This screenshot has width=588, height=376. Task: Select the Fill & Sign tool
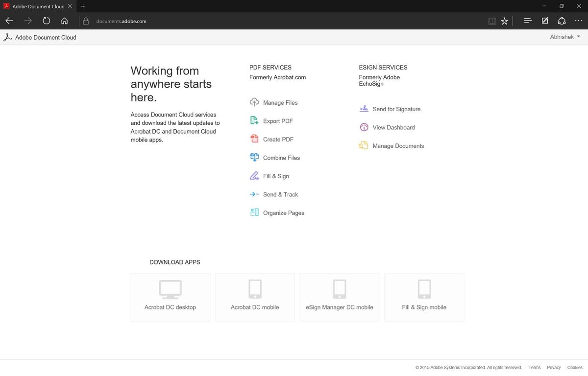pyautogui.click(x=276, y=176)
